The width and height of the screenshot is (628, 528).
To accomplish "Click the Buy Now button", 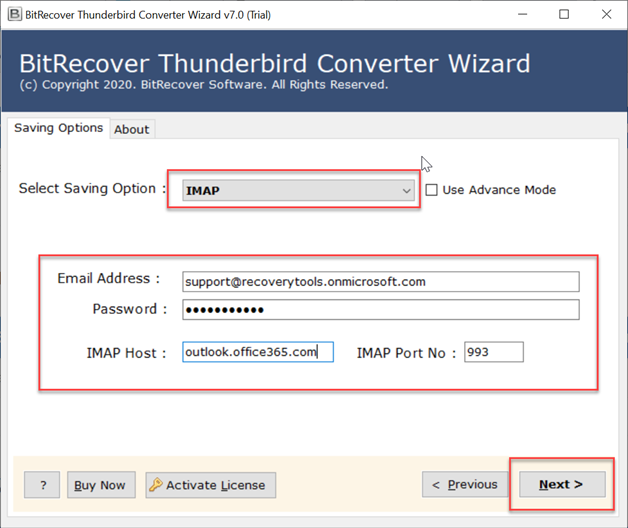I will coord(101,485).
